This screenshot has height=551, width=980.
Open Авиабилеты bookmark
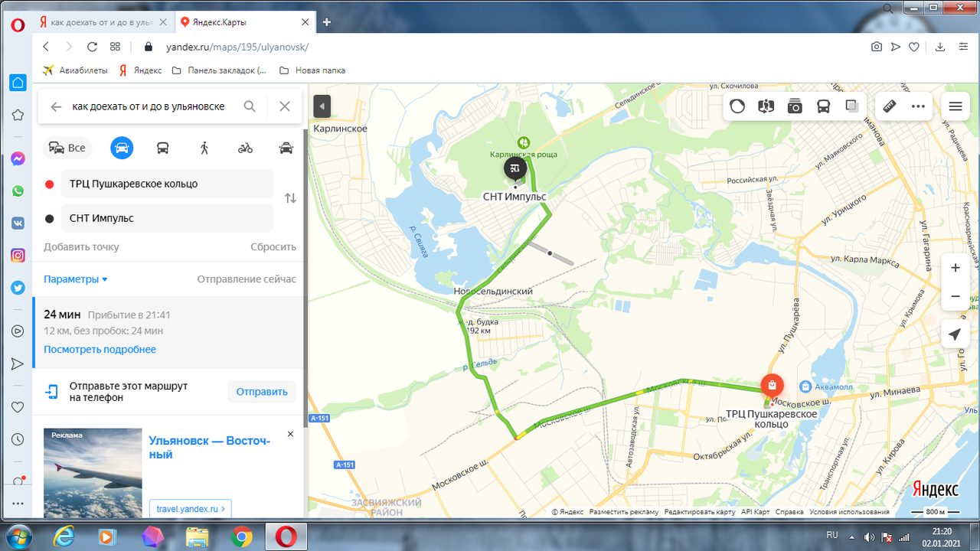(x=75, y=70)
